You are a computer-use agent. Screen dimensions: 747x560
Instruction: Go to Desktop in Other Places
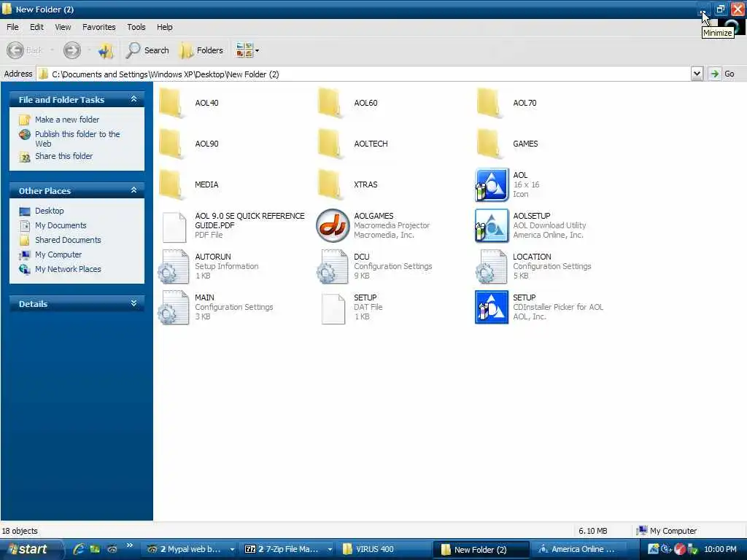click(x=42, y=211)
